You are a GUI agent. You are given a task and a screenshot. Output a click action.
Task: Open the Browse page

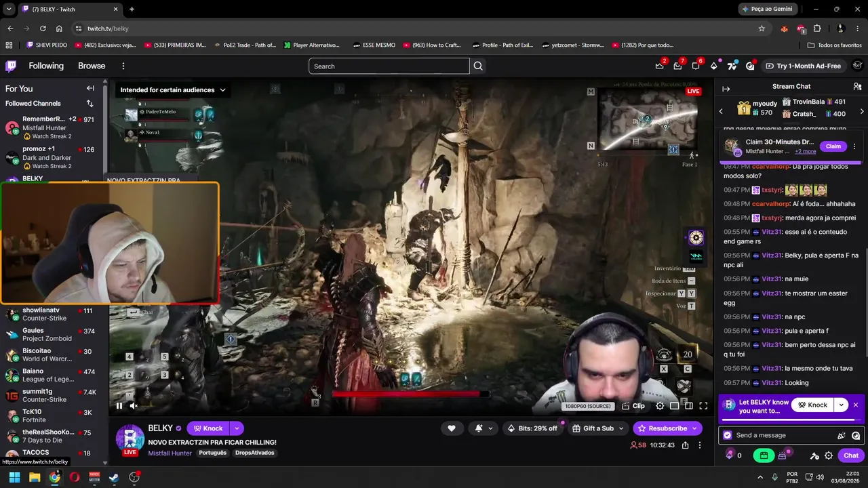coord(92,66)
